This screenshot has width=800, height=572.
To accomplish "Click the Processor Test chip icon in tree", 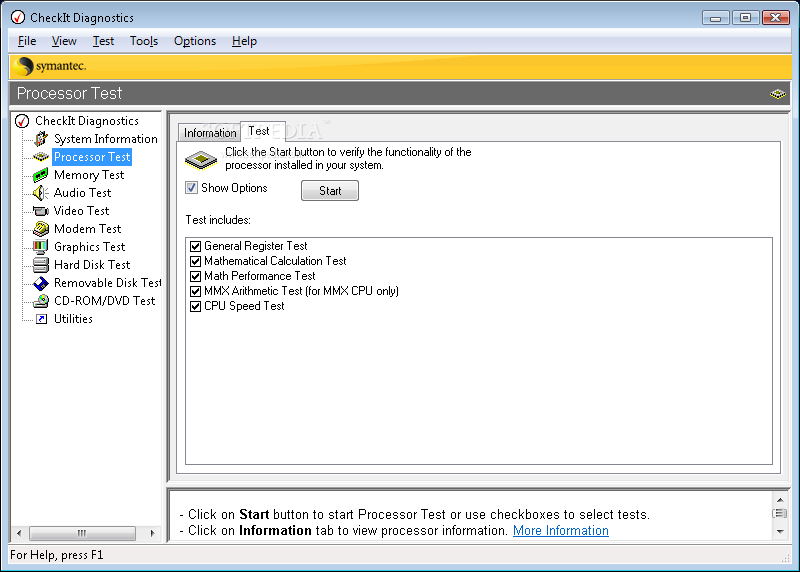I will click(x=41, y=157).
